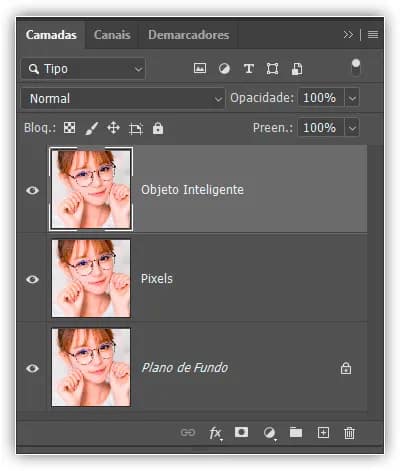Lock position move-arrows icon
Viewport: 400px width, 471px height.
point(113,128)
